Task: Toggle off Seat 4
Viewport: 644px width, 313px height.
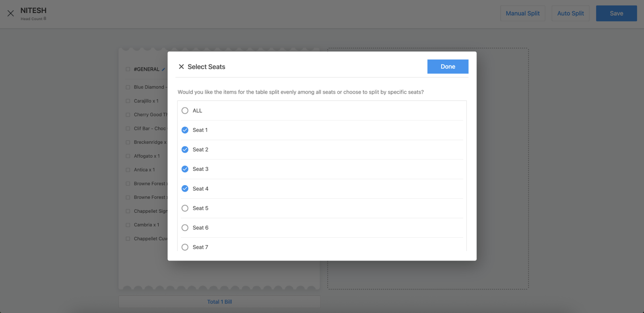Action: [185, 189]
